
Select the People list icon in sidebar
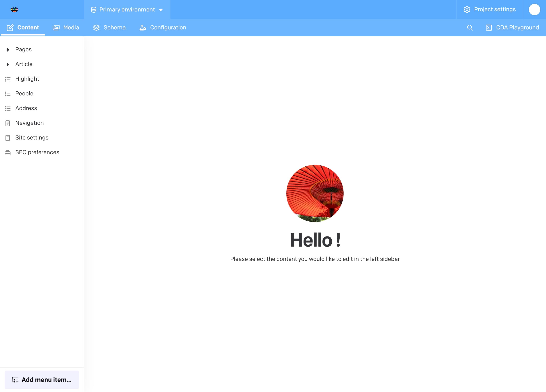tap(7, 93)
